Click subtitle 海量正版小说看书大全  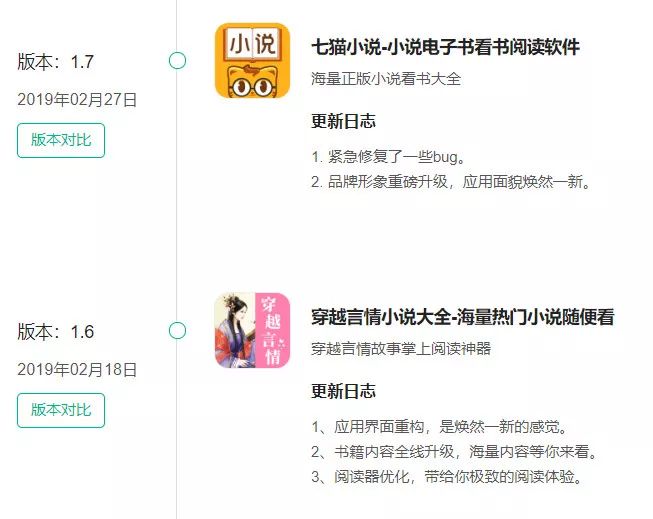pos(386,78)
